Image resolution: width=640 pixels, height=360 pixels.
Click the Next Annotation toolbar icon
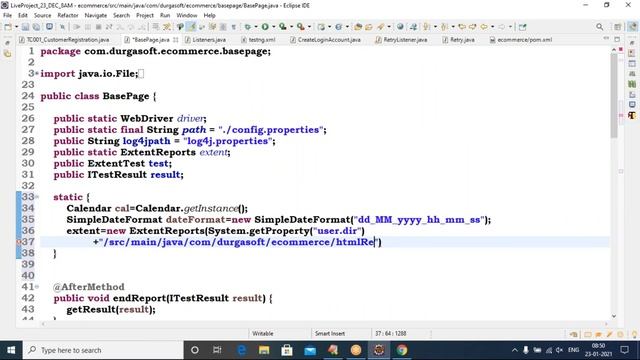click(427, 27)
